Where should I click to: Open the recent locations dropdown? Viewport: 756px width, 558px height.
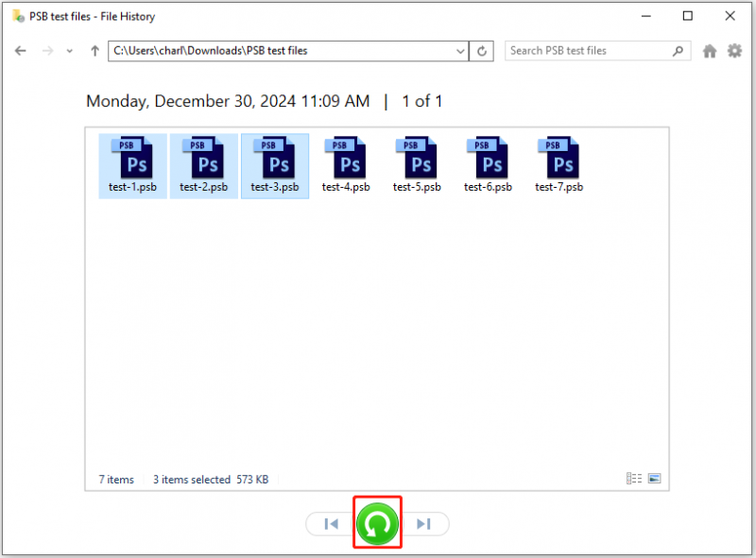click(70, 51)
